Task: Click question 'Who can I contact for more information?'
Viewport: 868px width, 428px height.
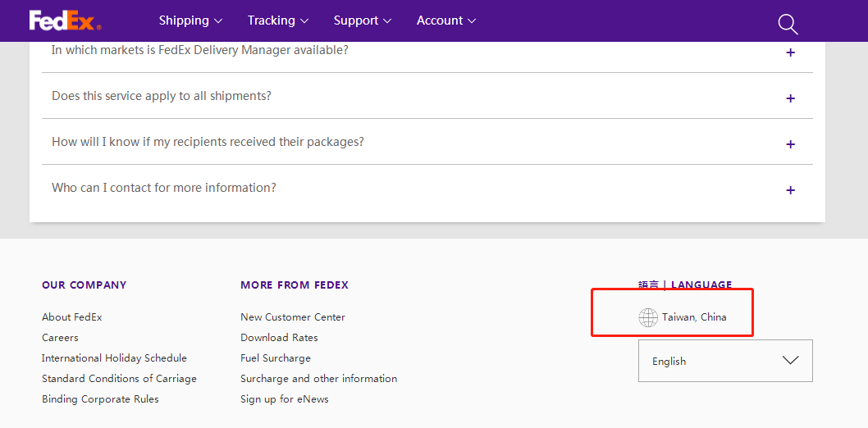Action: (164, 188)
